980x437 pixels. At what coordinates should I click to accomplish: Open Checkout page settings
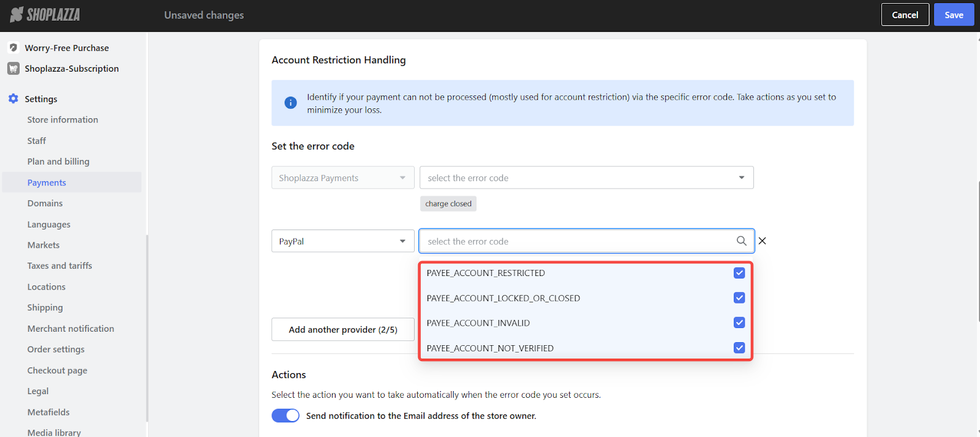click(57, 370)
